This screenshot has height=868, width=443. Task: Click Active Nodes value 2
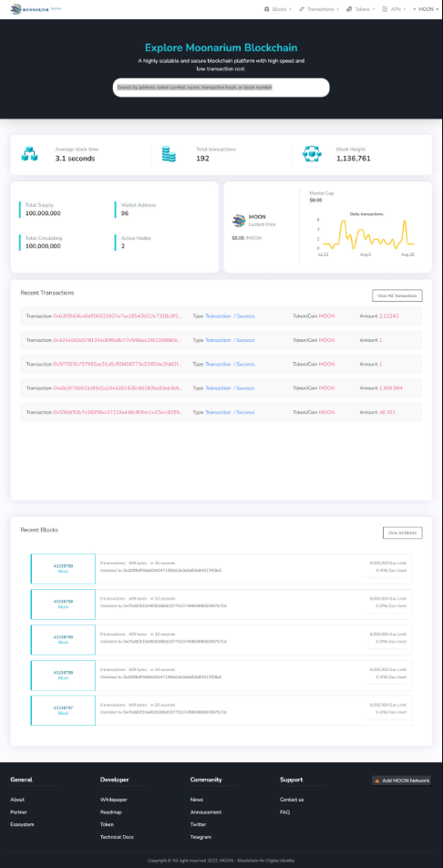pos(123,246)
